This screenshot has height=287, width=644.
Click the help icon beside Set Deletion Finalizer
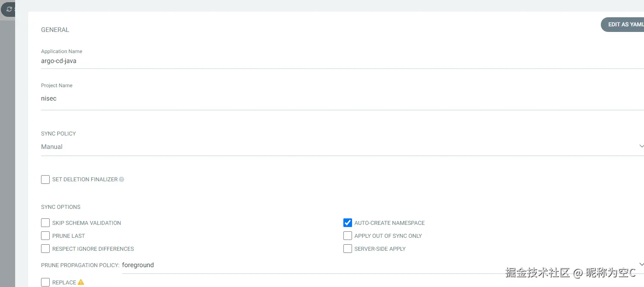(121, 180)
